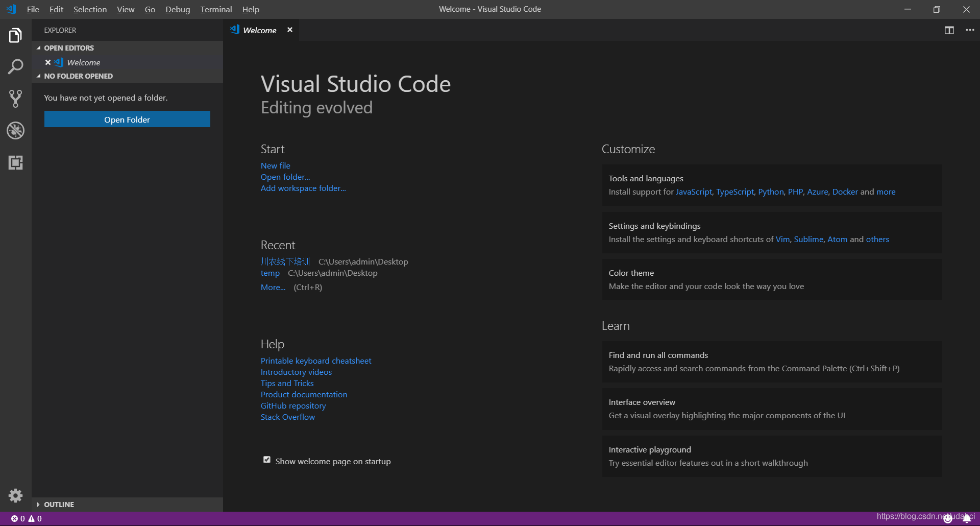The image size is (980, 526).
Task: Open the Source Control view icon
Action: pos(15,99)
